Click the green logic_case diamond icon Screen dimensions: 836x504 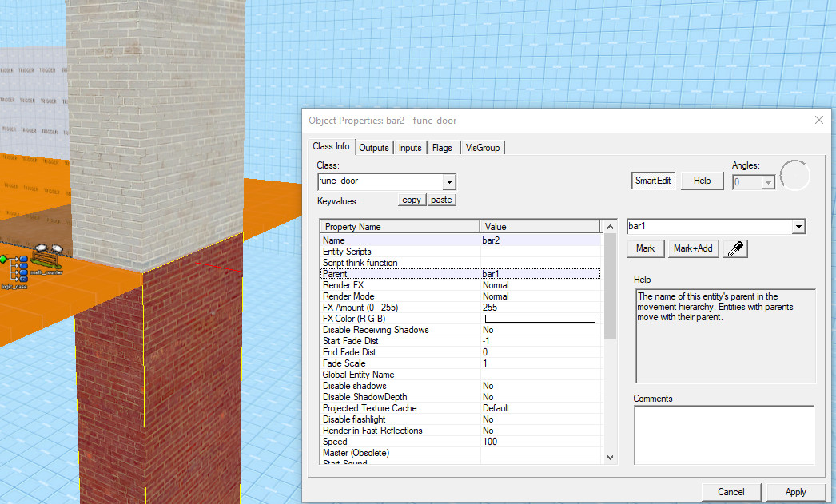[3, 259]
